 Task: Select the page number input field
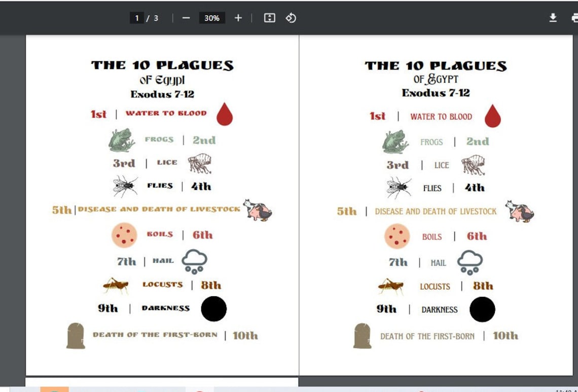click(137, 18)
